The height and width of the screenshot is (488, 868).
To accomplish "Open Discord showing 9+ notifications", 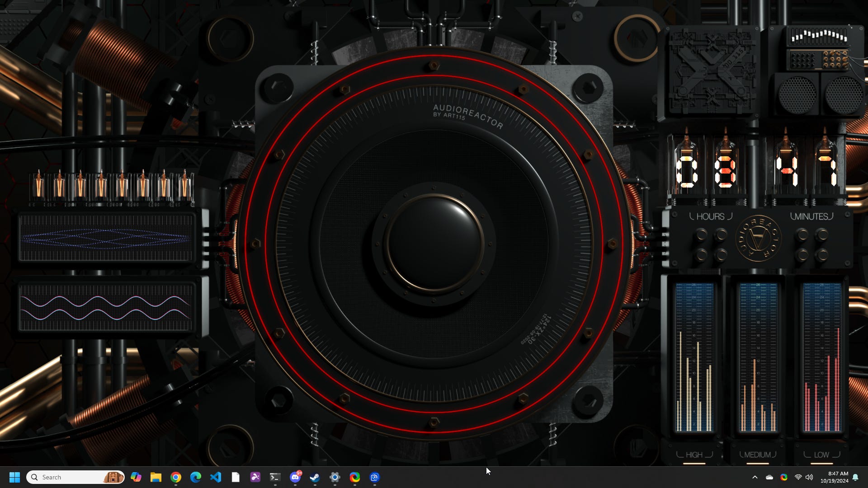I will 295,477.
